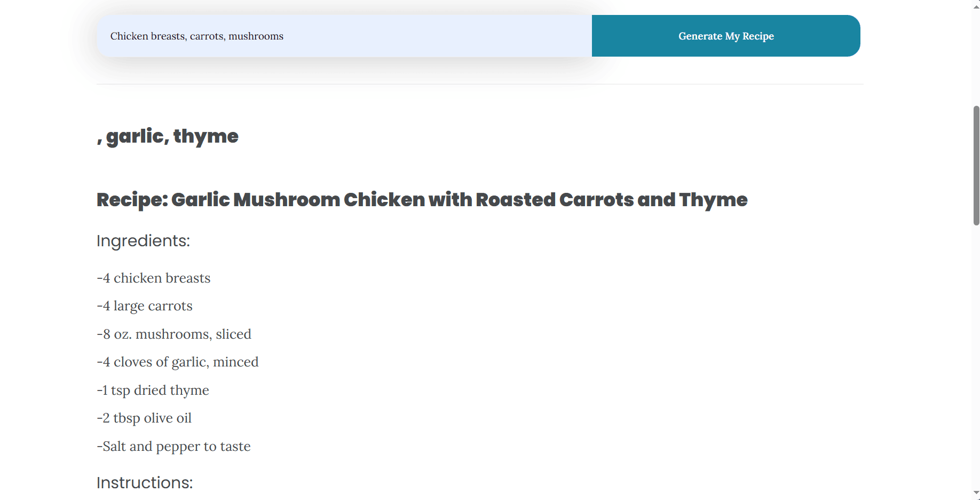Click the divider line below the search bar
Viewport: 980px width, 500px height.
[479, 84]
